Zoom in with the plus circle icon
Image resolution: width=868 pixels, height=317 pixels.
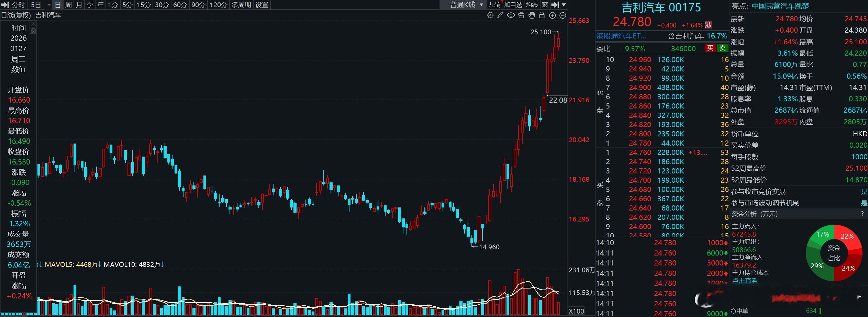[x=553, y=15]
